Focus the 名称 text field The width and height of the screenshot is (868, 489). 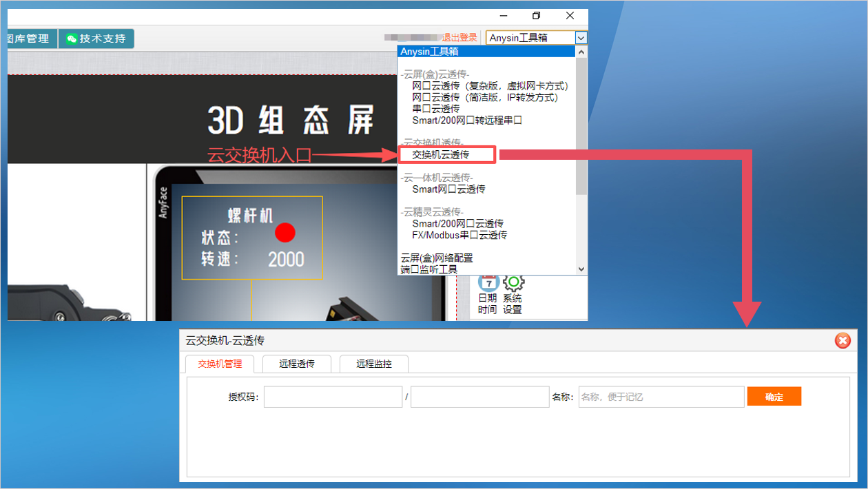coord(661,397)
